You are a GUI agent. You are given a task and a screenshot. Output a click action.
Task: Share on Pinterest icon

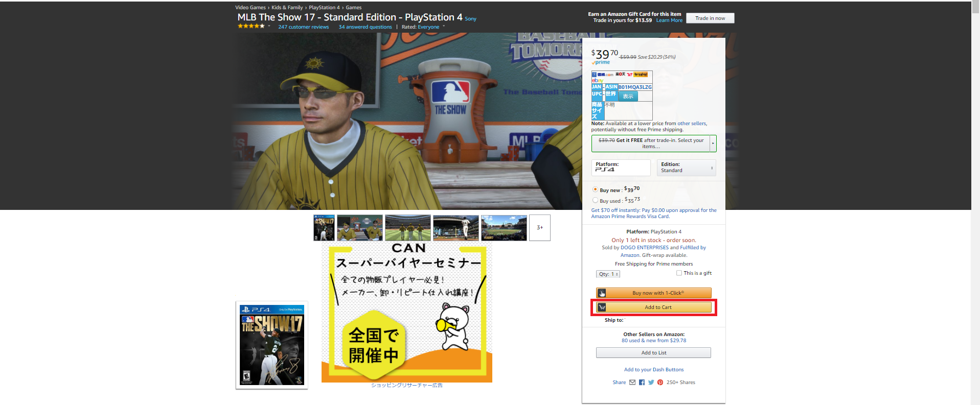(660, 383)
